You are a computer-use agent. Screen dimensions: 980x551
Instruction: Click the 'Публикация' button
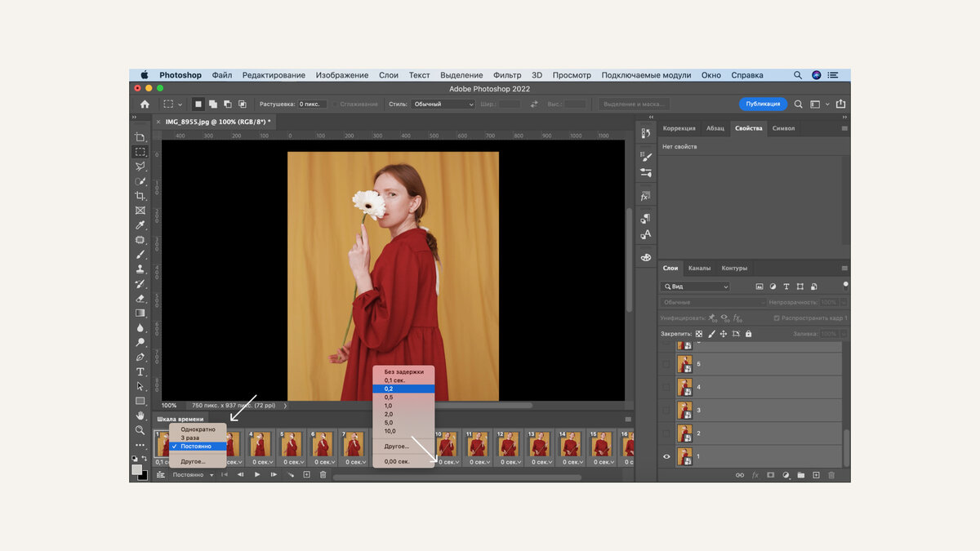[763, 104]
